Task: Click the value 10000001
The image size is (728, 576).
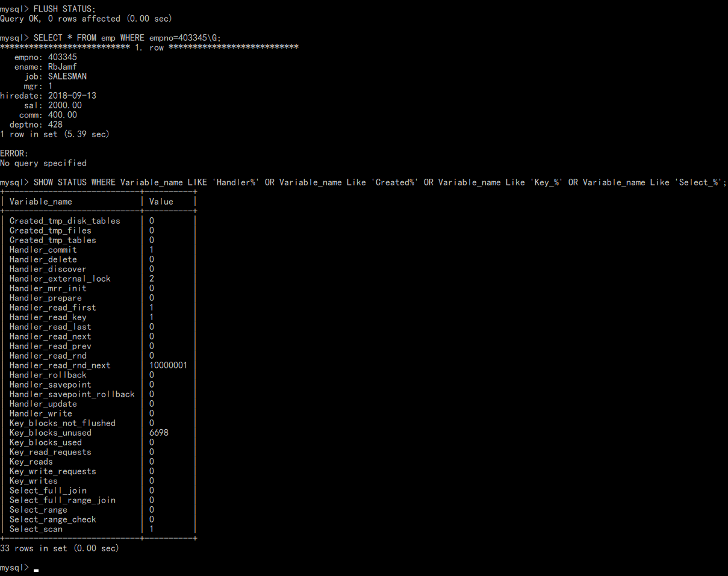Action: (168, 365)
